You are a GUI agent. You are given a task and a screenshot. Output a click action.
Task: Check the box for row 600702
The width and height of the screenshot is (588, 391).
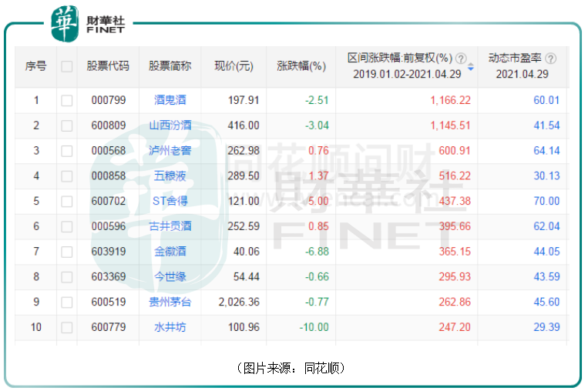(67, 201)
